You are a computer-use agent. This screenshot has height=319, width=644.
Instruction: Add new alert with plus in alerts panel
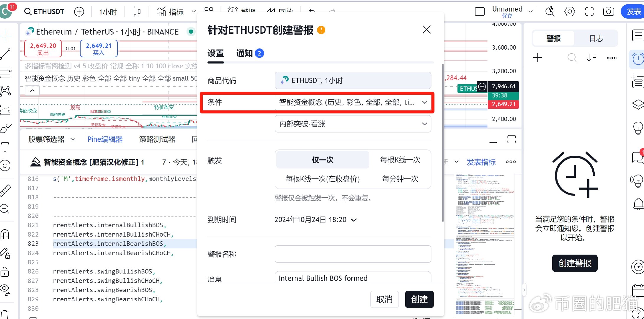[x=538, y=58]
